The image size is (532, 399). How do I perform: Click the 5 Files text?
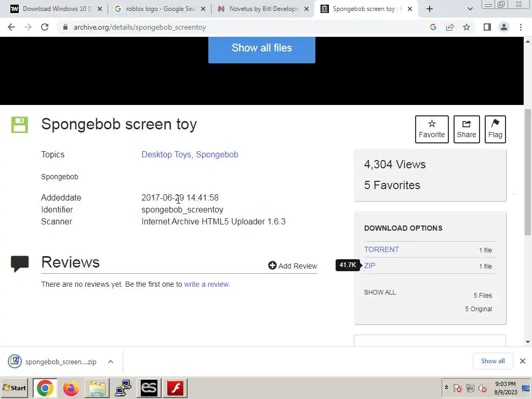point(483,295)
